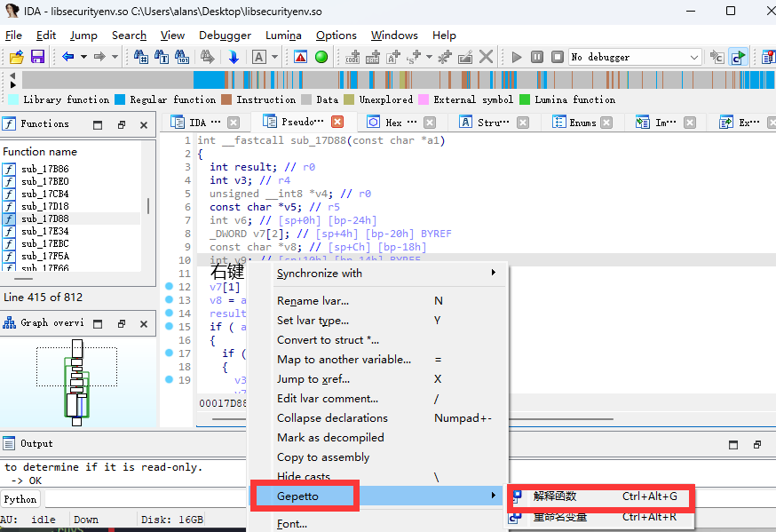776x532 pixels.
Task: Click the Stop process square icon
Action: click(x=557, y=57)
